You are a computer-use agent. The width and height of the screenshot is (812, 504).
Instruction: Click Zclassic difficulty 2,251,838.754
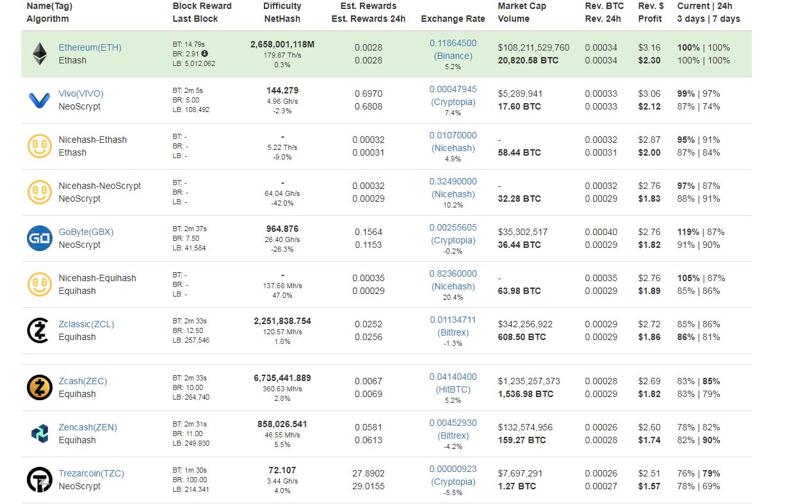282,321
